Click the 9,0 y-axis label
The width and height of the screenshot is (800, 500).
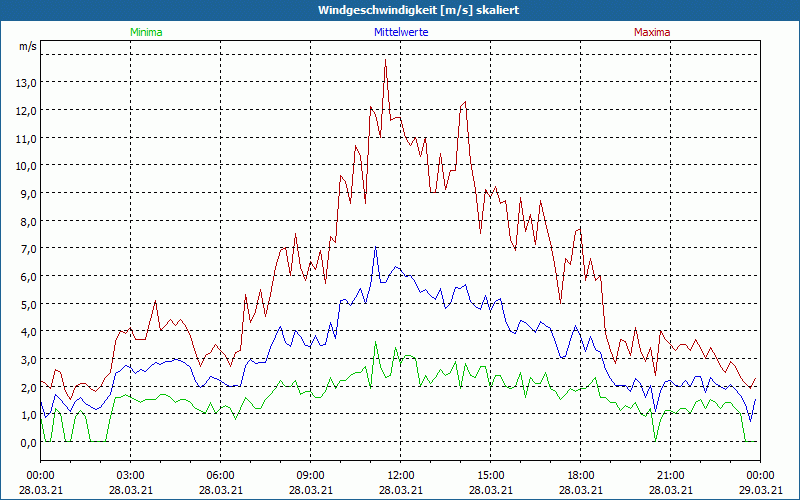click(x=29, y=194)
